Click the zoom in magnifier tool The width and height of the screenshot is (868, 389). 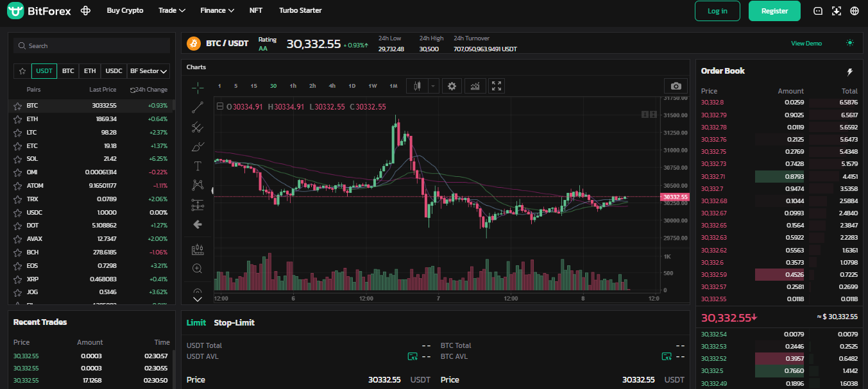pos(198,269)
